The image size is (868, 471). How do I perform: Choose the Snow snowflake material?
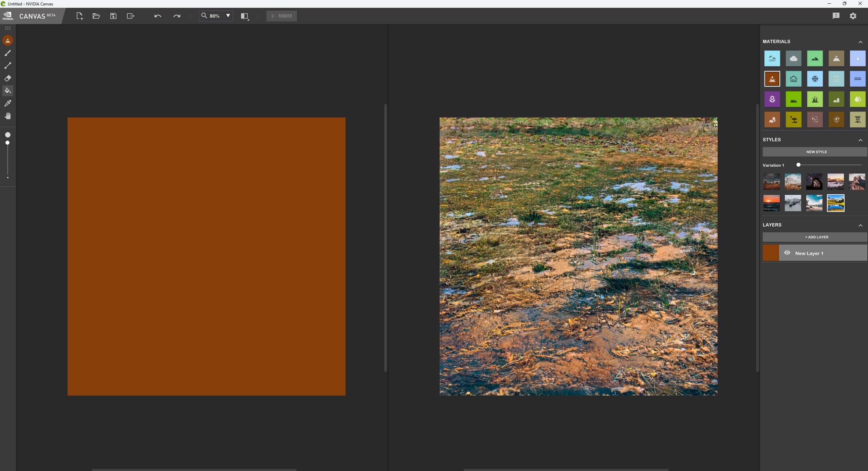(815, 79)
